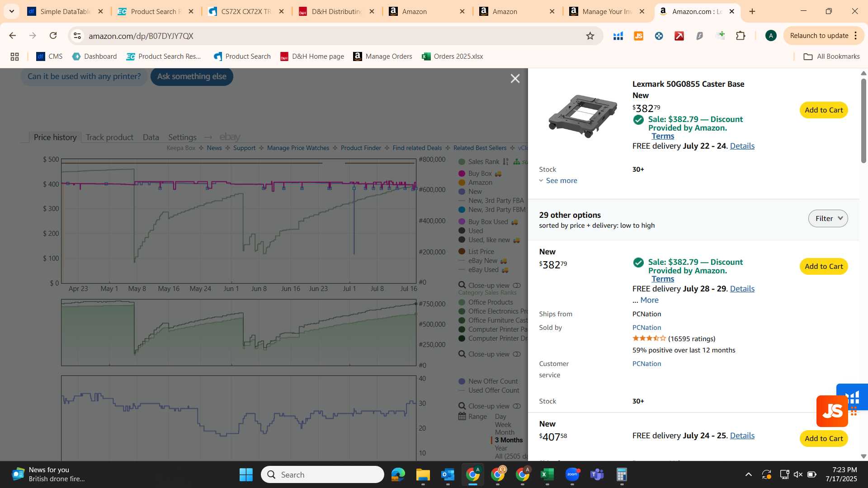The width and height of the screenshot is (868, 488).
Task: Open the Chrome profile avatar A
Action: (x=771, y=36)
